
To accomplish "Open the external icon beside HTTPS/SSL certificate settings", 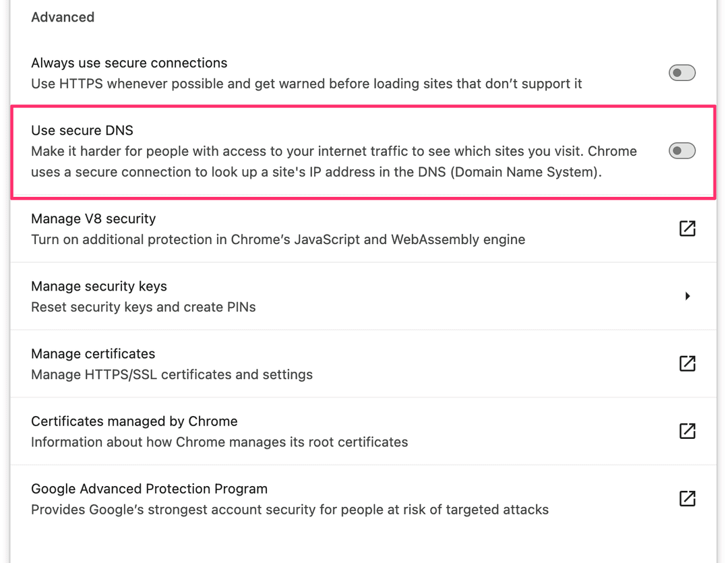I will coord(687,363).
